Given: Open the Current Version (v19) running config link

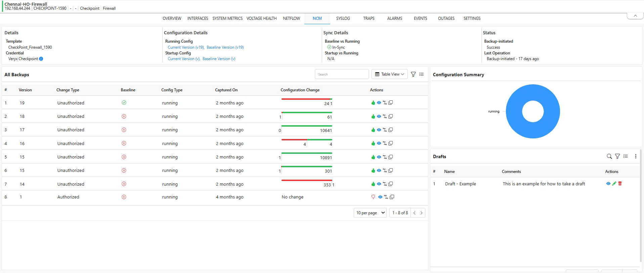Looking at the screenshot, I should pos(186,47).
